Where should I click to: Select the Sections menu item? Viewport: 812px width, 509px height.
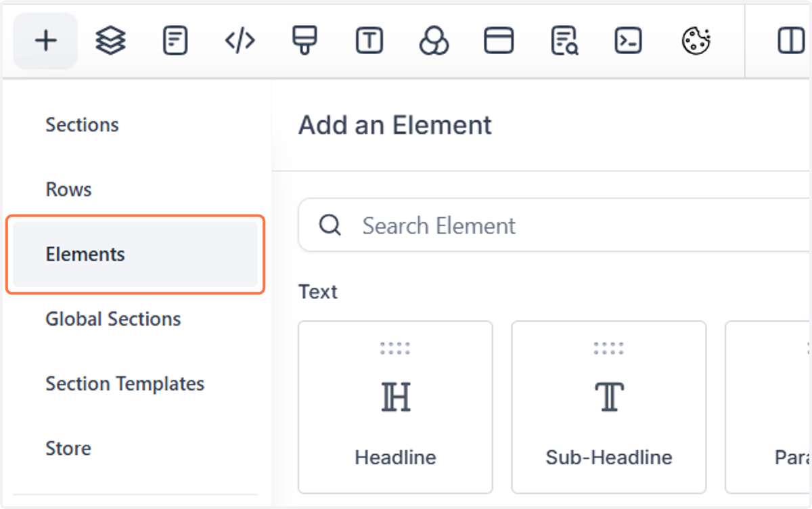coord(82,125)
